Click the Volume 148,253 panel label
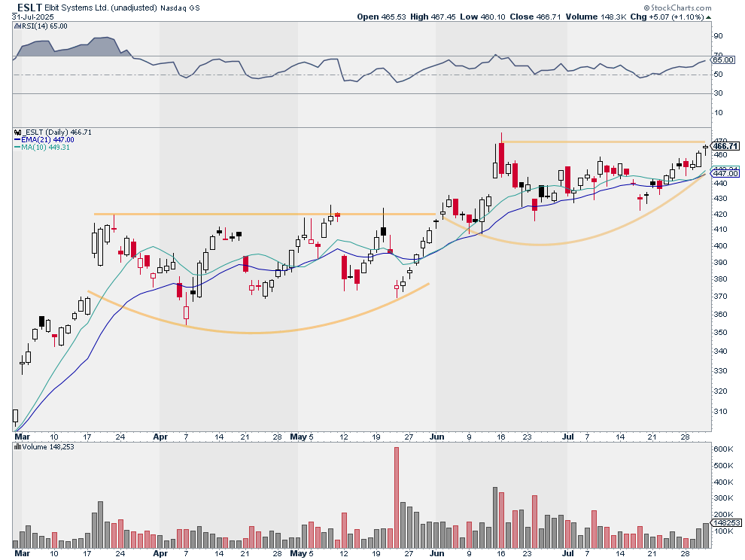Screen dimensions: 745x560 click(x=48, y=447)
